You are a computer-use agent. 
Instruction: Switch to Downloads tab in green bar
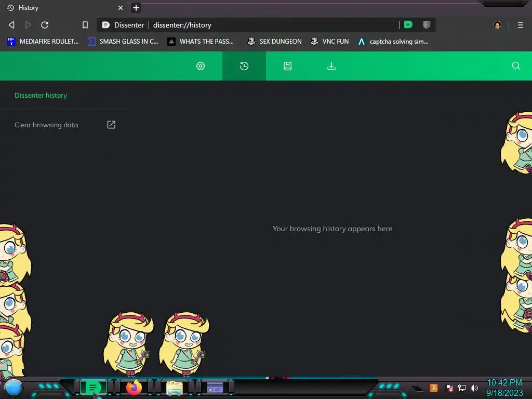331,66
